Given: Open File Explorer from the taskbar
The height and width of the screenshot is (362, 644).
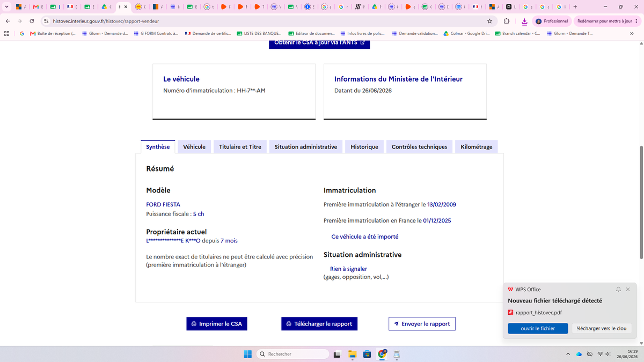Looking at the screenshot, I should tap(353, 354).
